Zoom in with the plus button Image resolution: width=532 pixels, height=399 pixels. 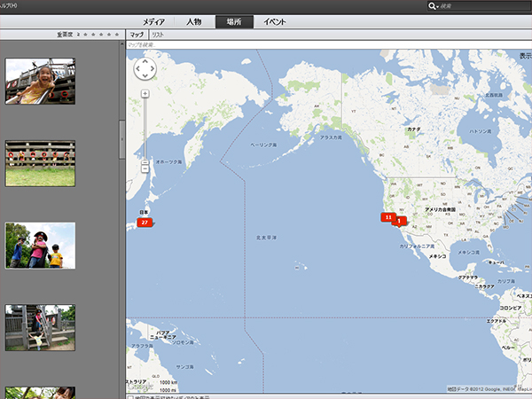[145, 94]
